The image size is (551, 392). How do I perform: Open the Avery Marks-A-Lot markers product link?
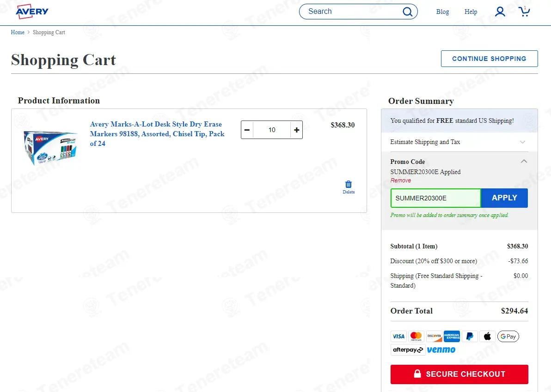coord(157,134)
